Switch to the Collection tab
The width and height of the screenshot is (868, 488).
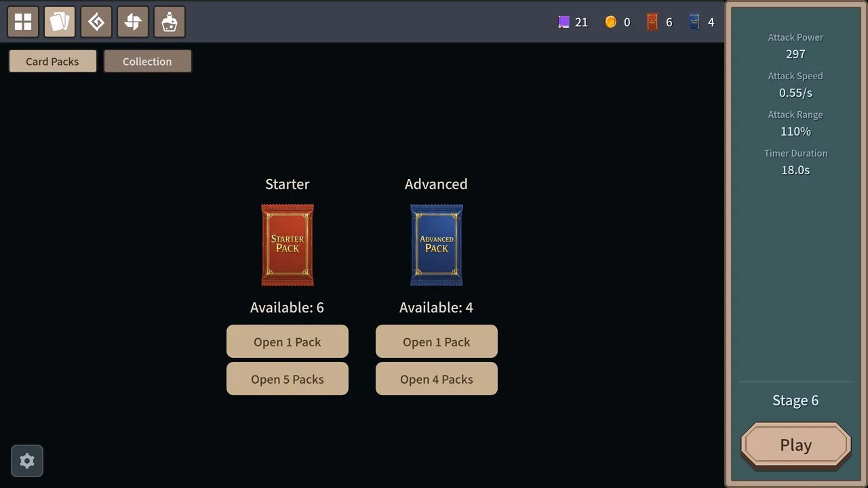click(x=148, y=61)
